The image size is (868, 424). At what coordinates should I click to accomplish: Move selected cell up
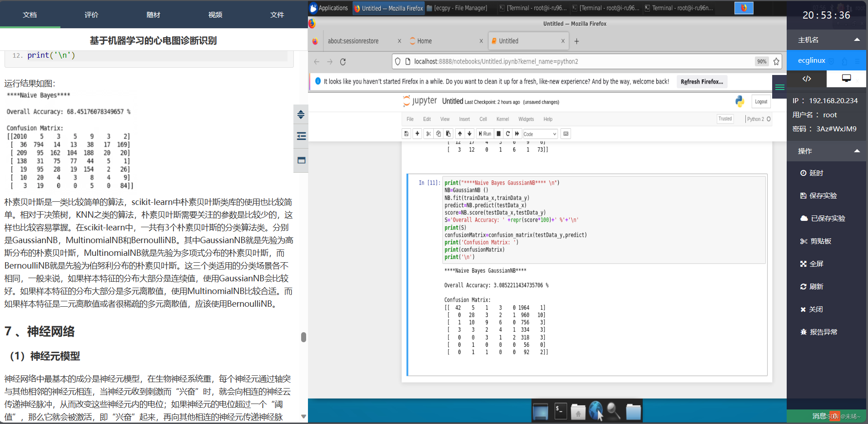460,134
